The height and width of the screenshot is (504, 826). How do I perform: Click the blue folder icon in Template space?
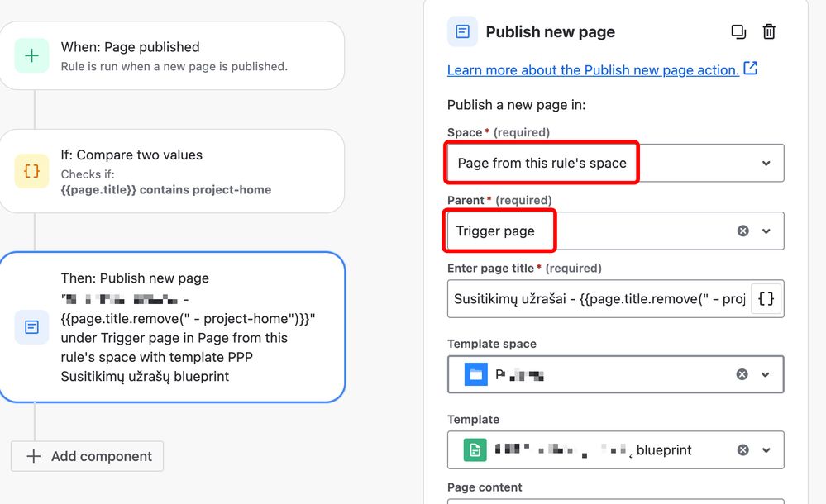[x=475, y=374]
